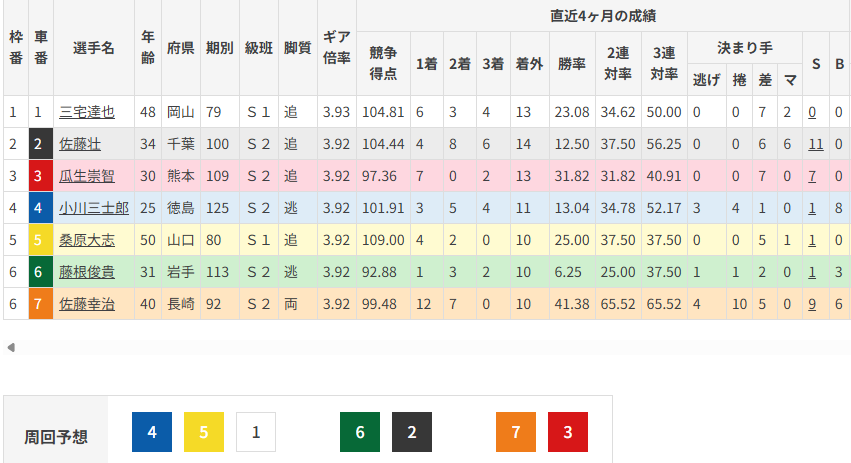Select racer link 桑原大志
Image resolution: width=851 pixels, height=463 pixels.
tap(87, 240)
